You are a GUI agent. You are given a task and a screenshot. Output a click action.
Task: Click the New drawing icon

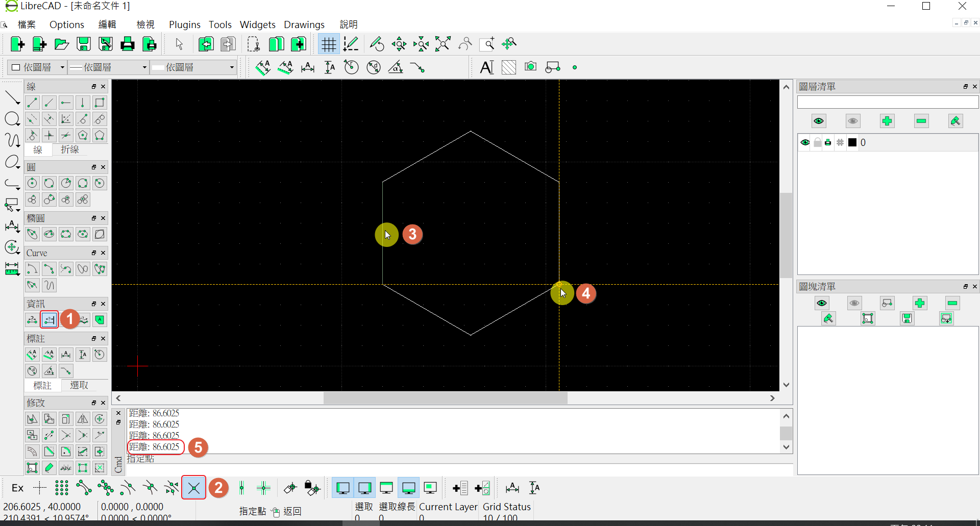pyautogui.click(x=17, y=44)
